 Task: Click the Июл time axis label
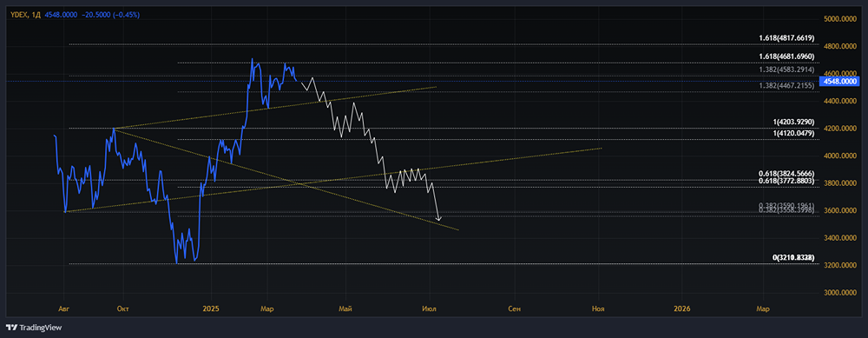click(430, 308)
